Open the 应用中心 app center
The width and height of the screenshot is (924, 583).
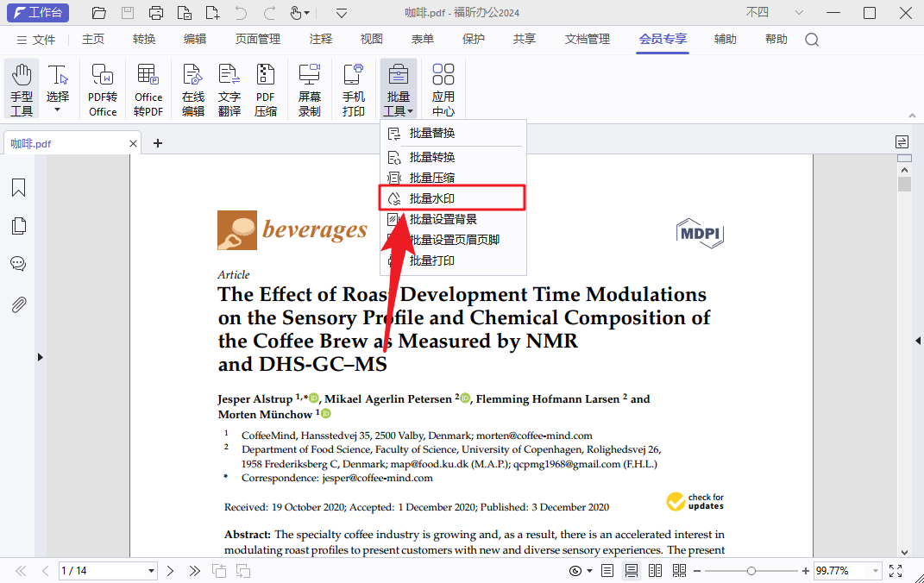point(443,89)
